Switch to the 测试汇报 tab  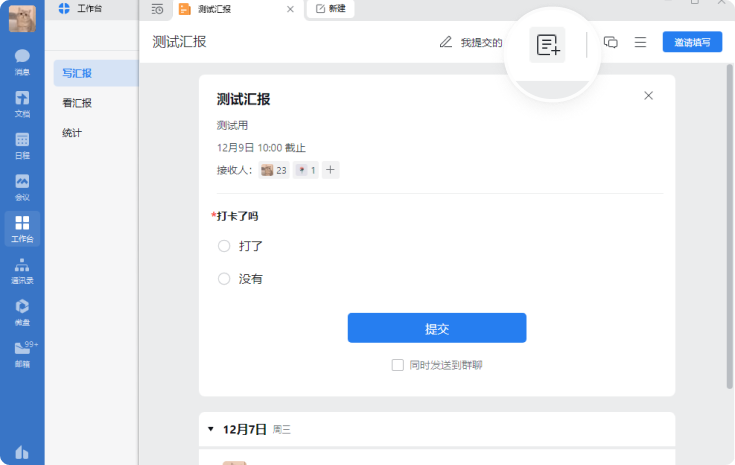[237, 9]
